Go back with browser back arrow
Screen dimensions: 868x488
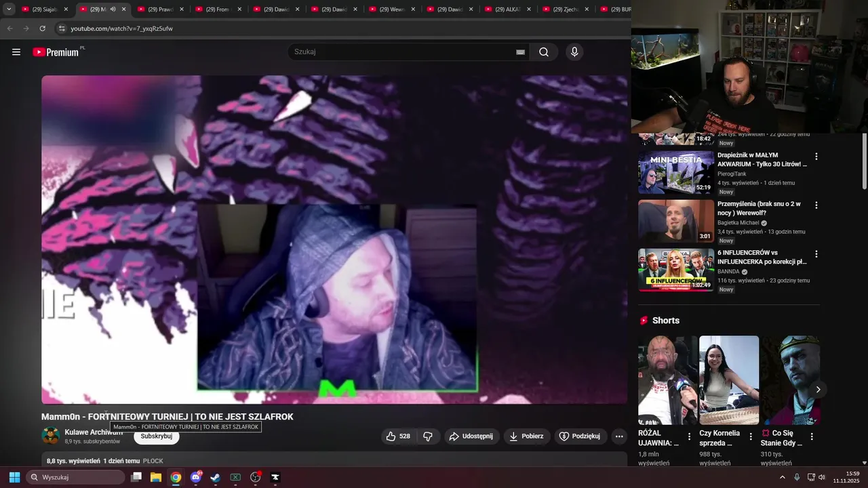pos(9,28)
